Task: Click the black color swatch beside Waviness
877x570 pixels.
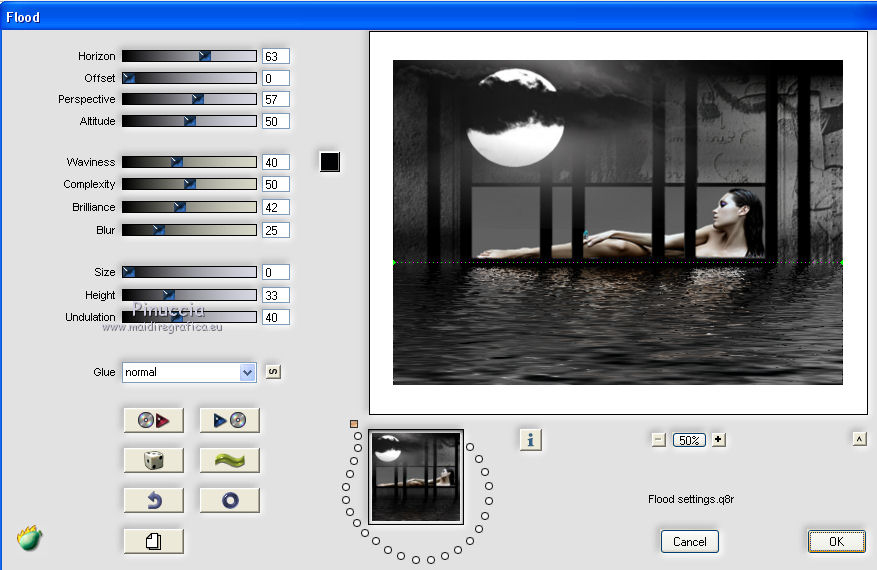Action: (x=330, y=162)
